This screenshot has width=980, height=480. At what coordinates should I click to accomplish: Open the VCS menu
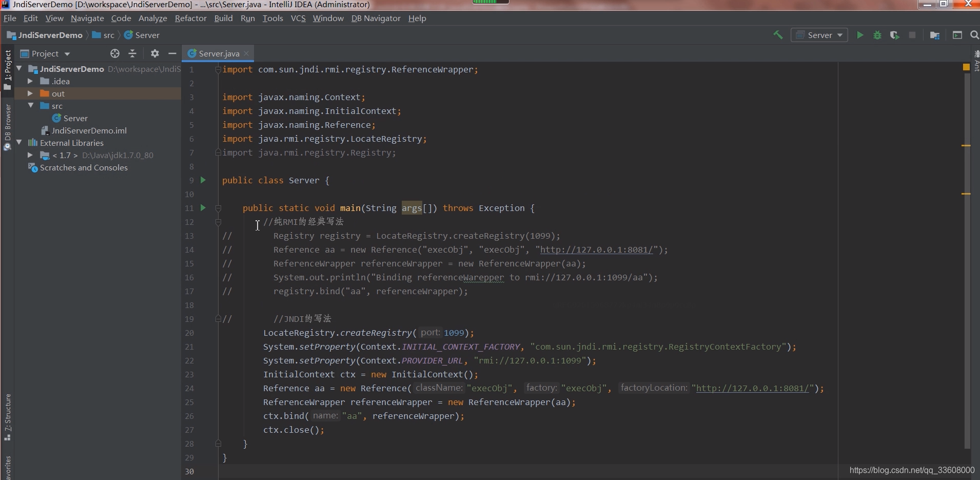pos(298,18)
